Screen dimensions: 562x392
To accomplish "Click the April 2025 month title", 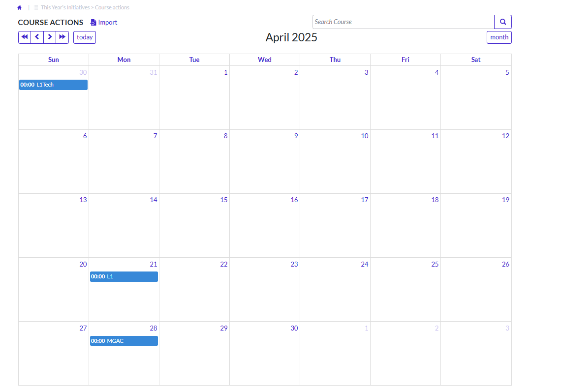I will click(x=291, y=37).
